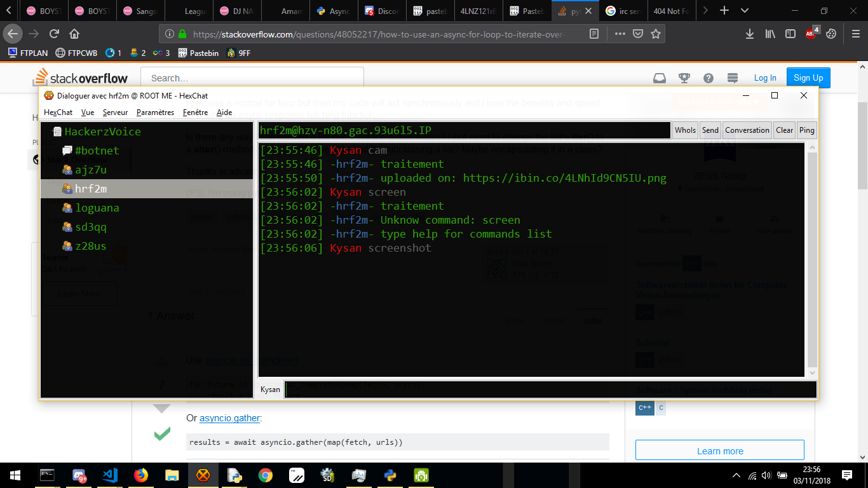Open Stack Overflow achievements trophy icon
The width and height of the screenshot is (868, 488).
click(684, 78)
